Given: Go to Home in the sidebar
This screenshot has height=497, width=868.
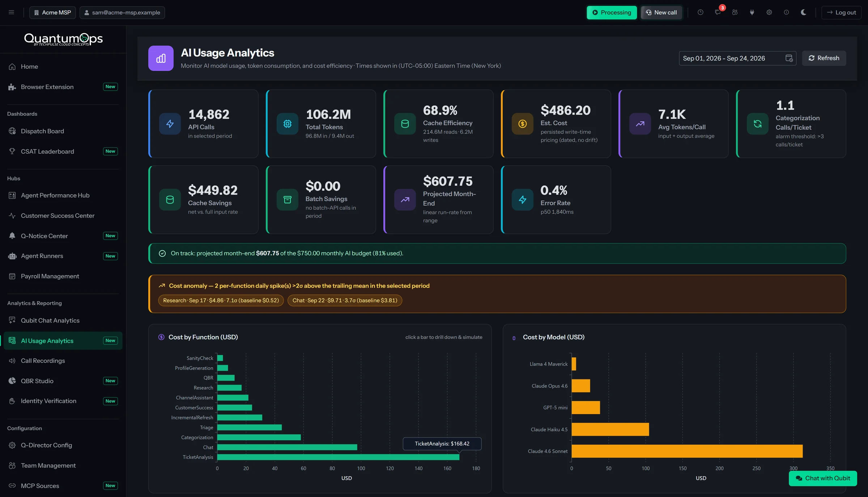Looking at the screenshot, I should (63, 67).
